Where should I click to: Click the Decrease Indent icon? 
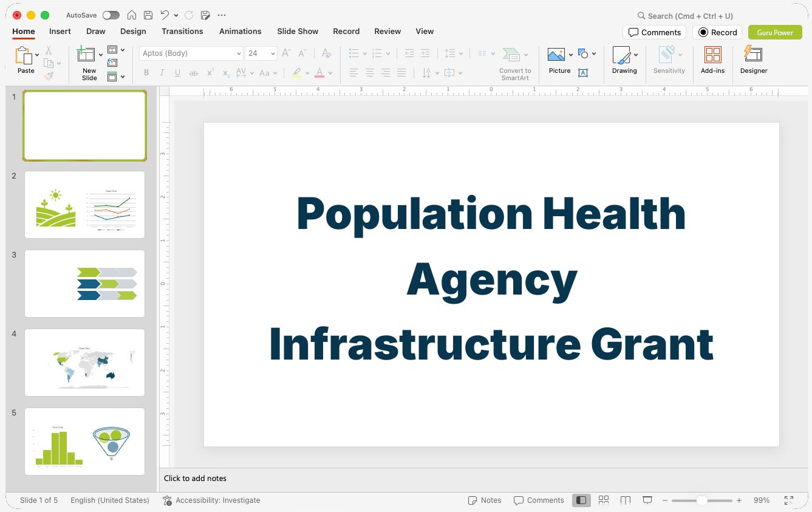pos(409,53)
